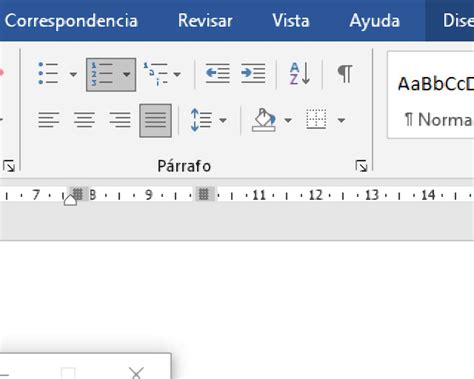
Task: Open the numbering format dropdown arrow
Action: 127,74
